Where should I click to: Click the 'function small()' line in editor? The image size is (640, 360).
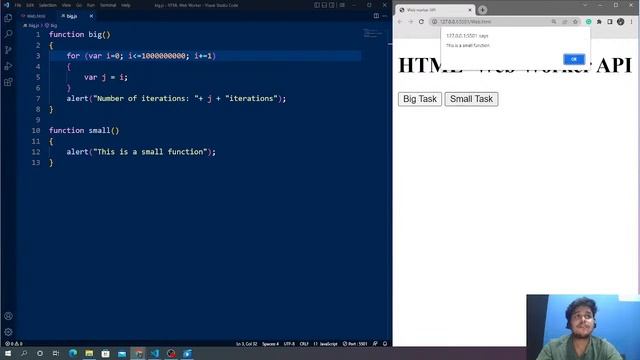pos(84,130)
